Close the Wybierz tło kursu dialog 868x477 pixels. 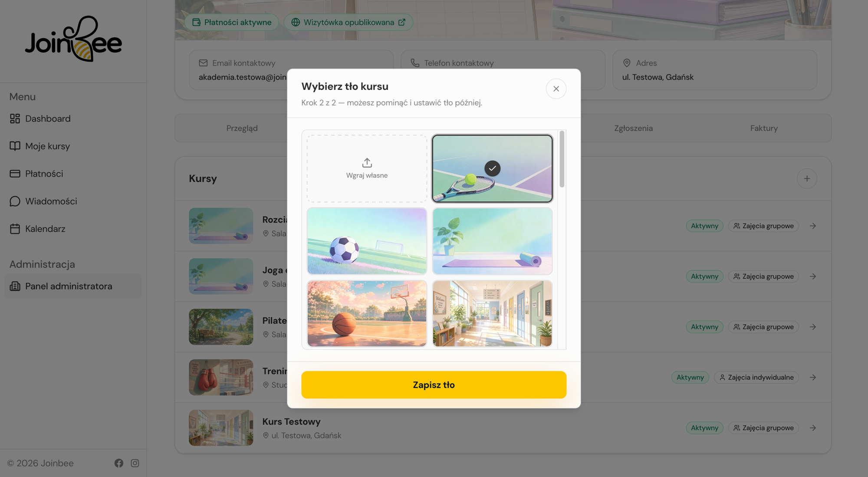[556, 89]
